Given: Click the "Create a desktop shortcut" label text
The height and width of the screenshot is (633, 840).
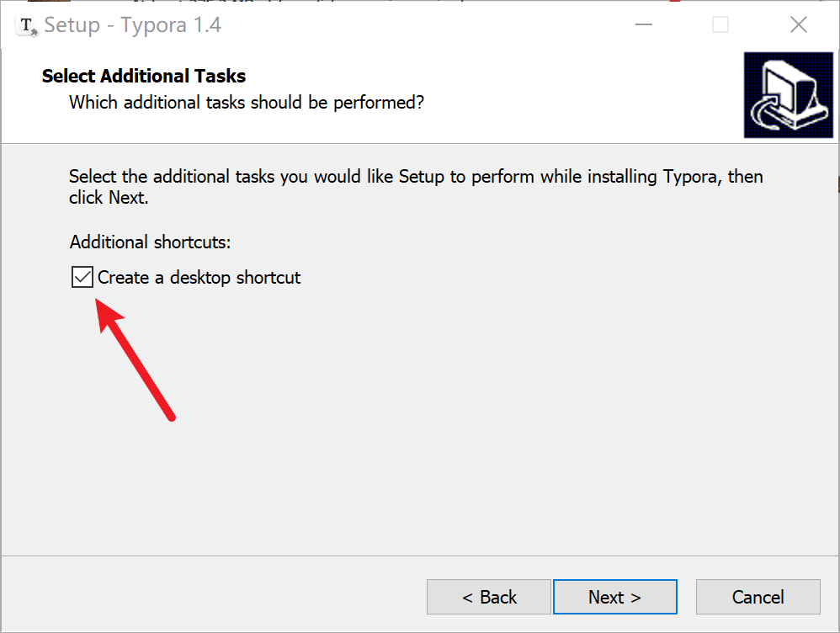Looking at the screenshot, I should 199,277.
